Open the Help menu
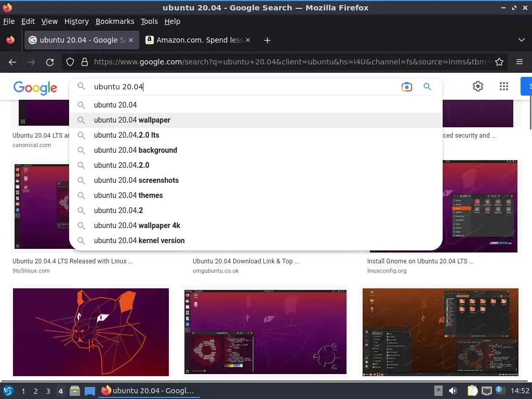The image size is (532, 399). click(172, 21)
